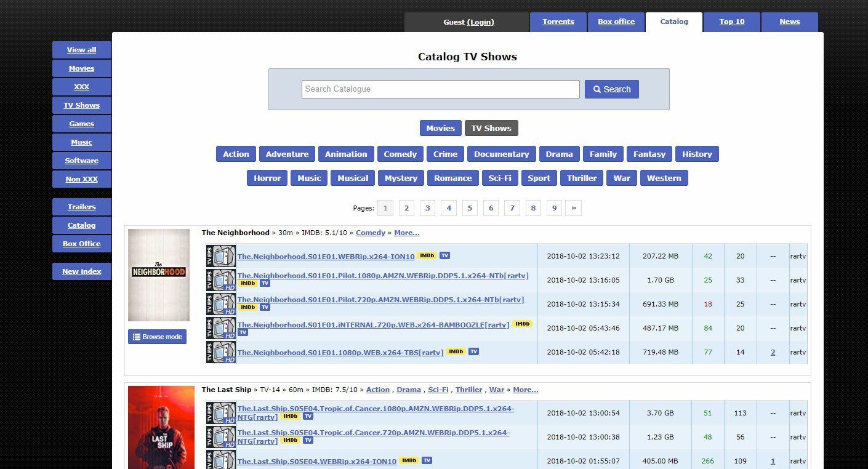The width and height of the screenshot is (868, 469).
Task: Click the TV HD icon for Neighborhood 1080p TBS torrent
Action: [x=221, y=352]
